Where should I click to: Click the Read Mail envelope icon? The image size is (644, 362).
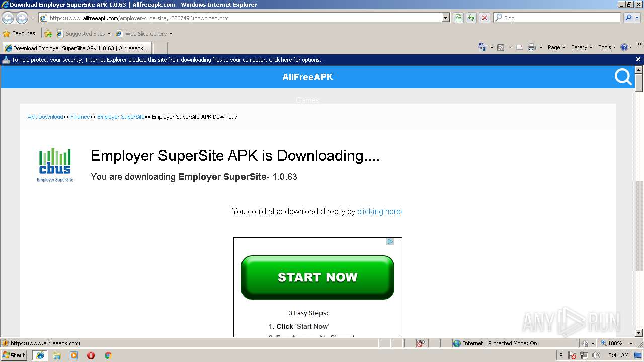[x=520, y=47]
